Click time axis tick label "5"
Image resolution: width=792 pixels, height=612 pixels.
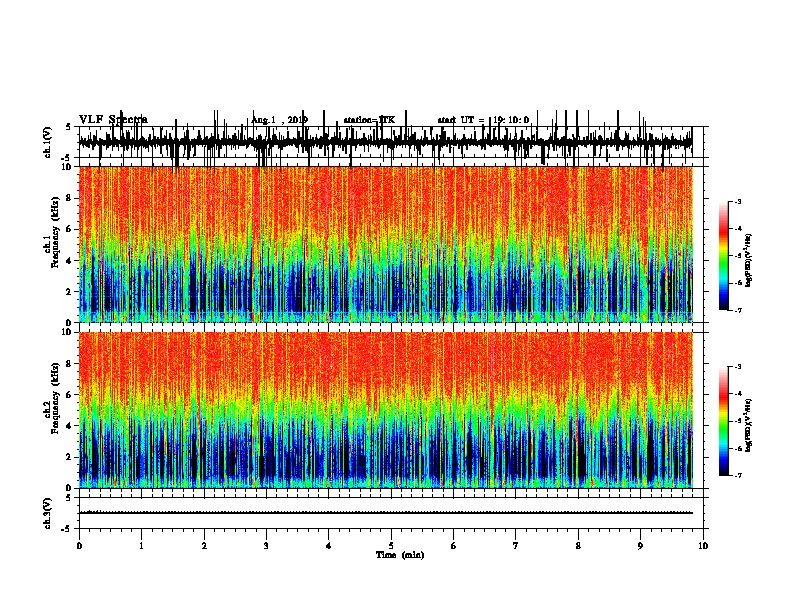pos(391,546)
